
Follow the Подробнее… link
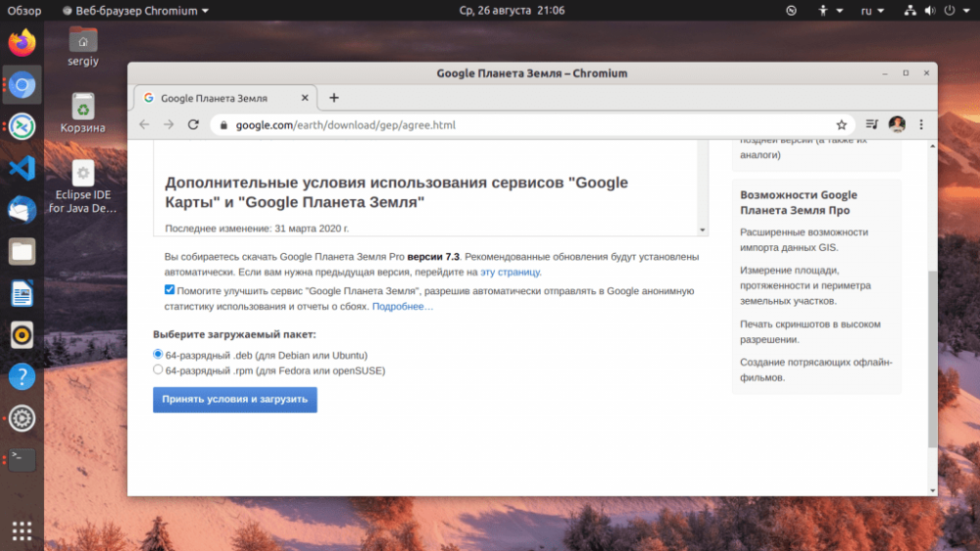point(403,307)
